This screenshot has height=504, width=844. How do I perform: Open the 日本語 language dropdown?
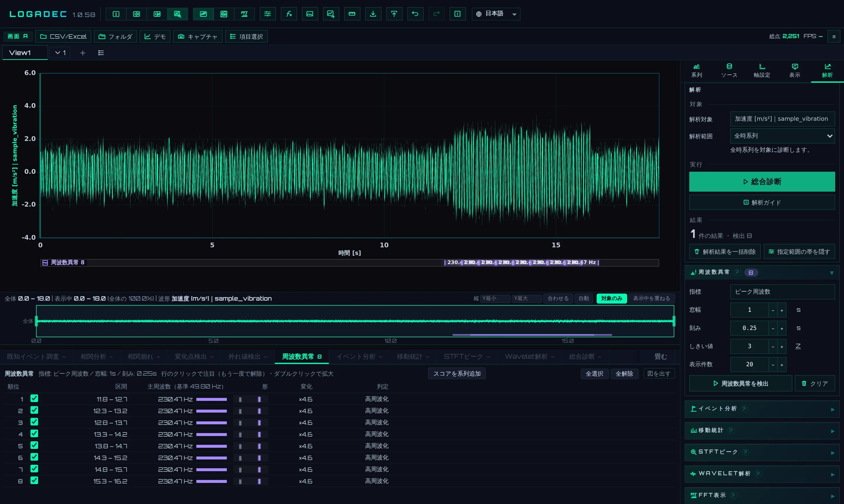pyautogui.click(x=496, y=14)
